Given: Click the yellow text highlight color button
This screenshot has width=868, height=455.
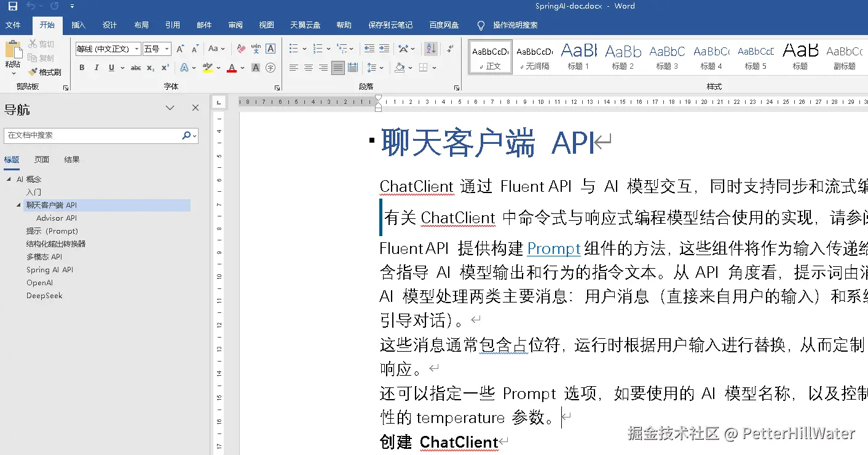Looking at the screenshot, I should click(x=208, y=68).
